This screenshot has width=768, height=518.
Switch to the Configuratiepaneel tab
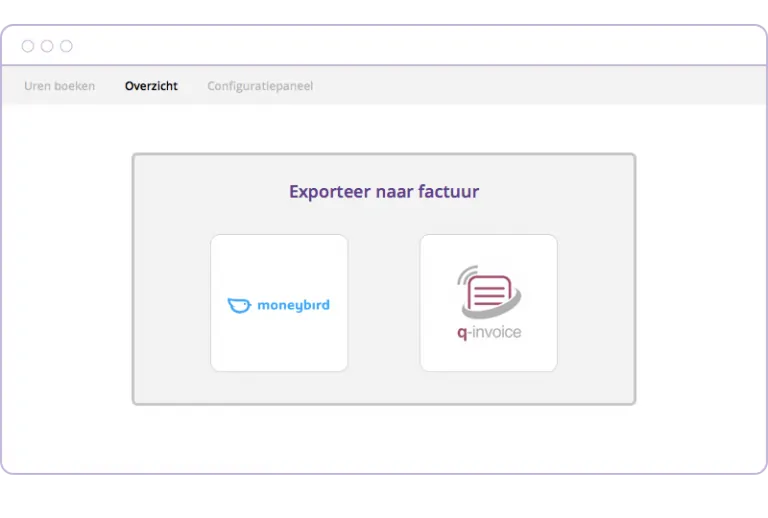[260, 86]
